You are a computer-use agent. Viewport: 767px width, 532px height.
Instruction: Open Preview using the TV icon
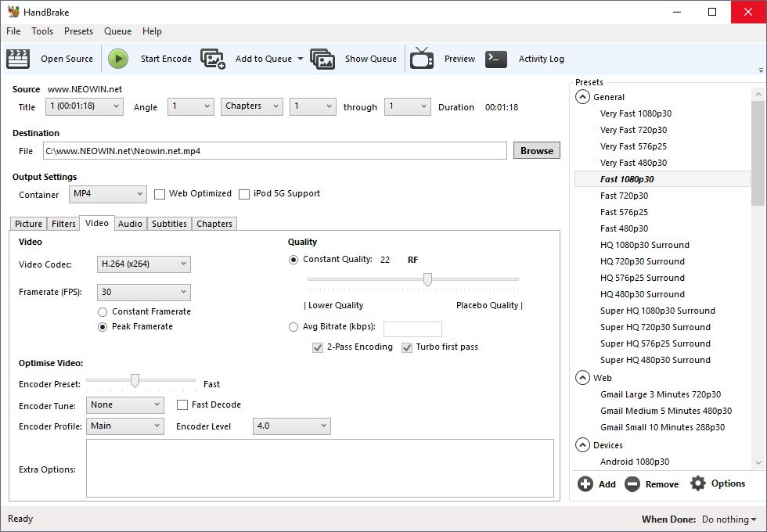click(422, 58)
